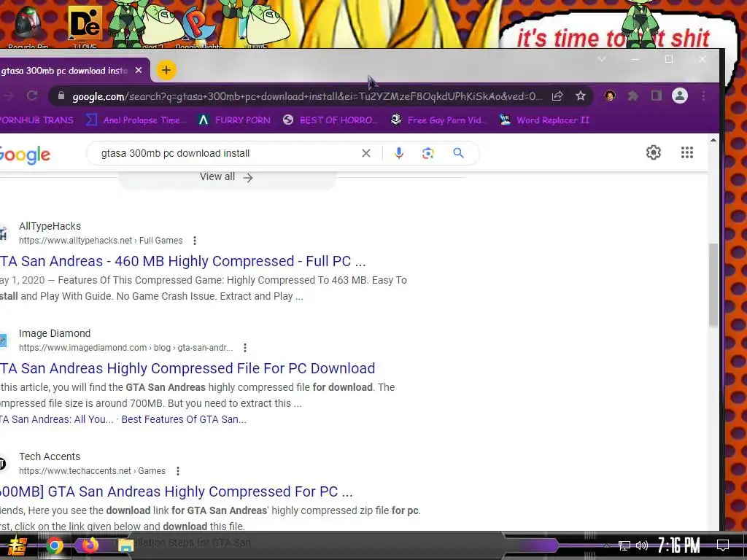
Task: Open a new tab with the plus button
Action: (166, 71)
